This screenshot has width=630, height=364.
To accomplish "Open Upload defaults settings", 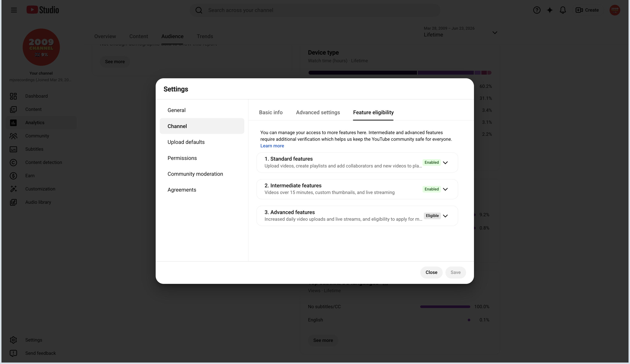I will tap(202, 142).
